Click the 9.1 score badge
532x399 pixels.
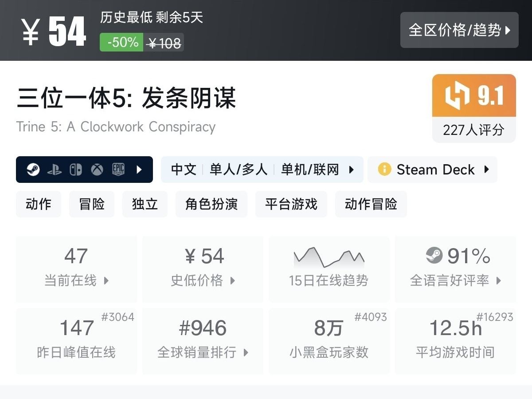tap(490, 95)
